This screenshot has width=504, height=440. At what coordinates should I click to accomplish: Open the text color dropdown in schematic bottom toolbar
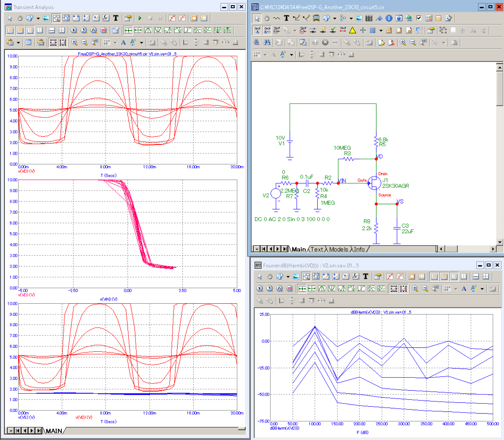[x=291, y=54]
